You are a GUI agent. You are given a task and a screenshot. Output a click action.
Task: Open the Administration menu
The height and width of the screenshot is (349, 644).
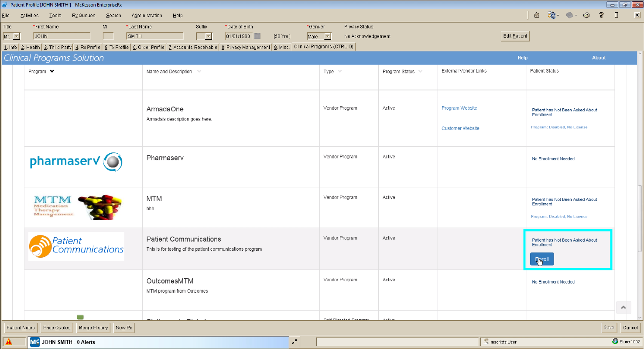pyautogui.click(x=147, y=15)
